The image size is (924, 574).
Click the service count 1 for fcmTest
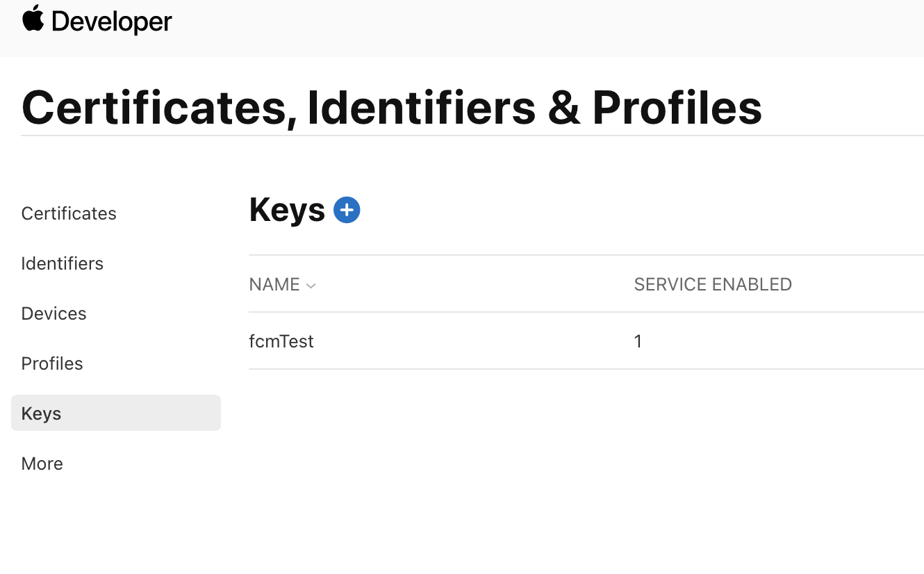(638, 341)
